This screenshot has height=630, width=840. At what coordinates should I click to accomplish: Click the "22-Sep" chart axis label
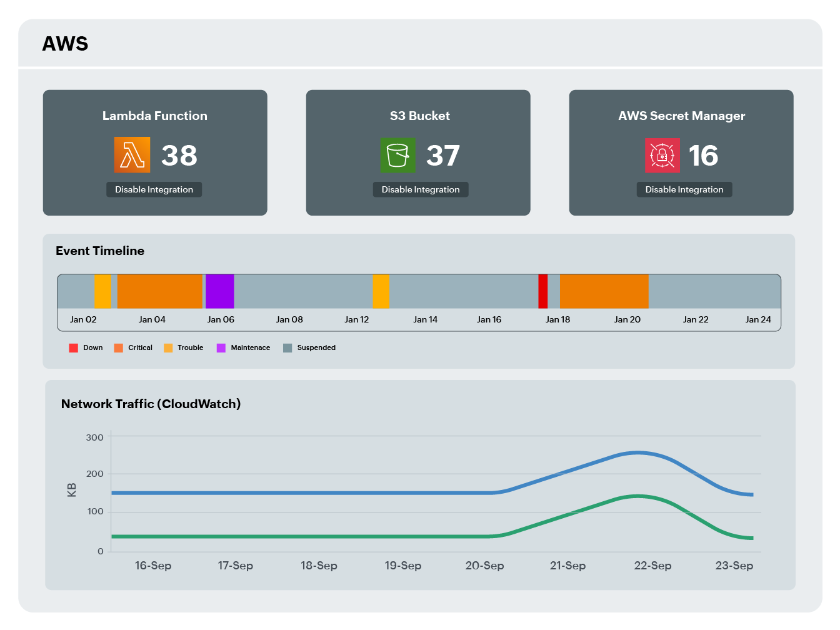coord(653,566)
